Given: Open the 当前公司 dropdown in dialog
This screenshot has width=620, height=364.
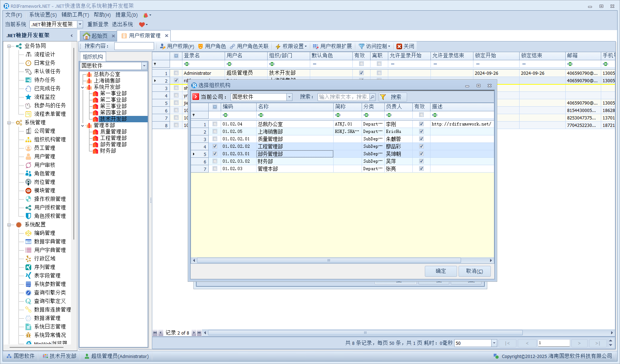Looking at the screenshot, I should (289, 97).
